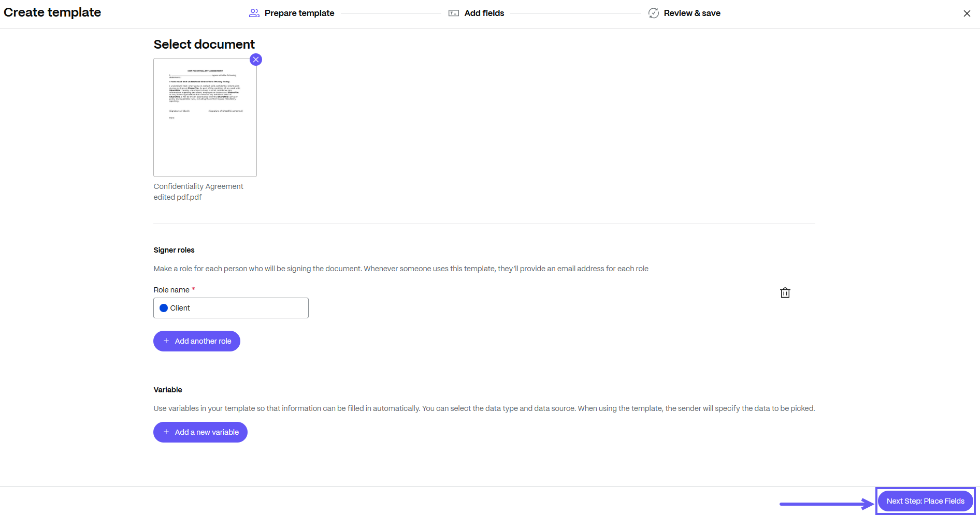The image size is (980, 515).
Task: Switch to the Add fields step
Action: [484, 13]
